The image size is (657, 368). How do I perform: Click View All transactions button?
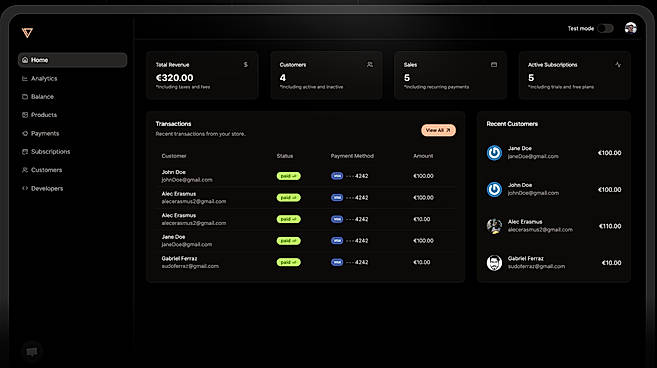[x=438, y=130]
